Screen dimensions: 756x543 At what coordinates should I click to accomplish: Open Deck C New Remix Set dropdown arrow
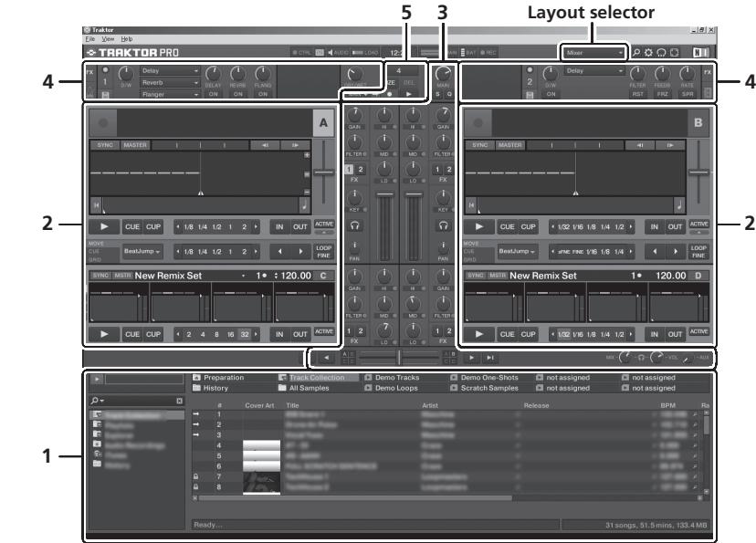244,276
